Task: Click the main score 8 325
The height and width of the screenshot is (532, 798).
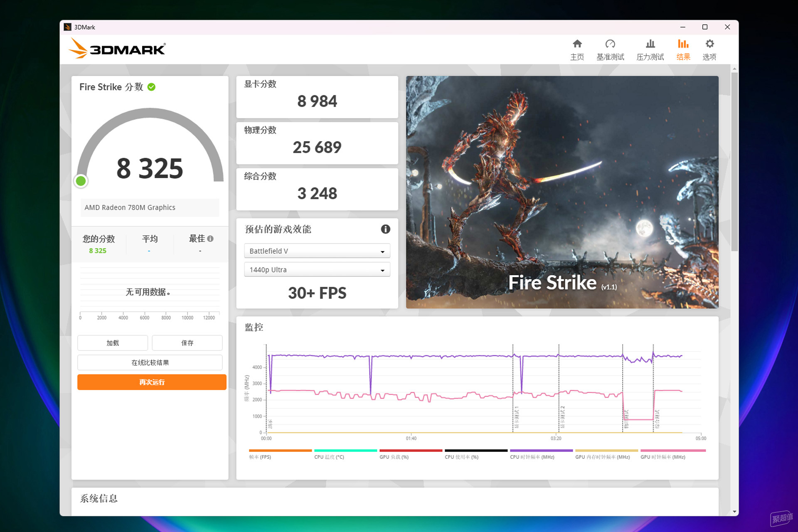Action: click(150, 169)
